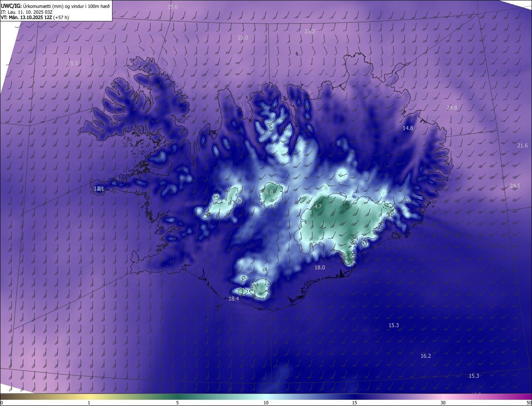
Task: Click the 25.5 value label on the map
Action: pyautogui.click(x=73, y=63)
